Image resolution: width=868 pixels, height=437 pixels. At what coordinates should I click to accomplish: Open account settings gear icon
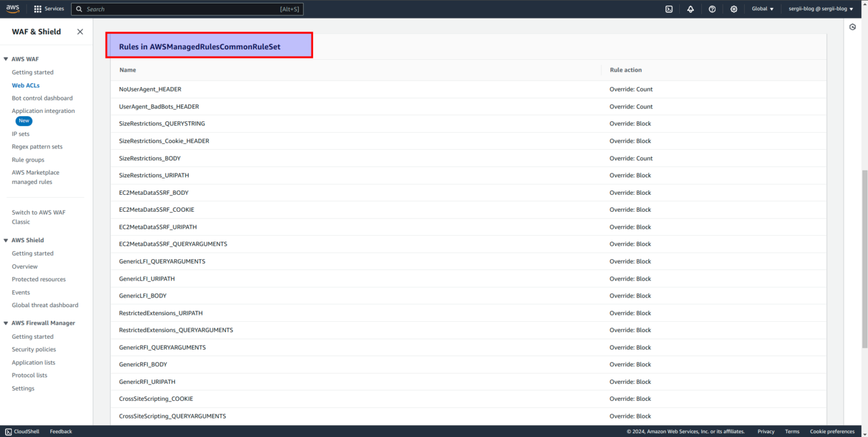click(733, 8)
